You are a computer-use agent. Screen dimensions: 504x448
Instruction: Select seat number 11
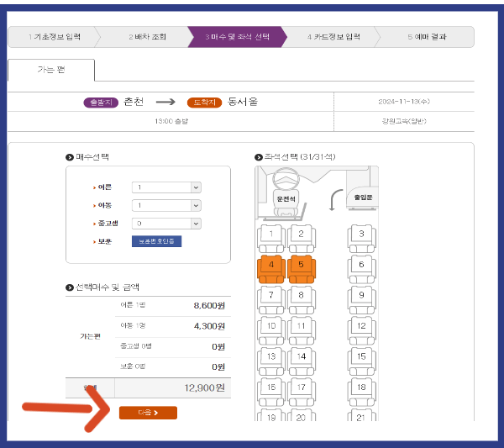302,330
